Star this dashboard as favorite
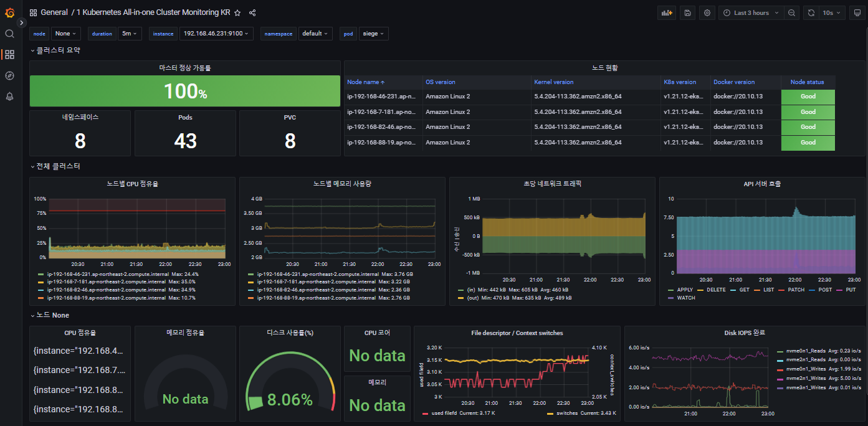This screenshot has height=426, width=868. point(237,12)
